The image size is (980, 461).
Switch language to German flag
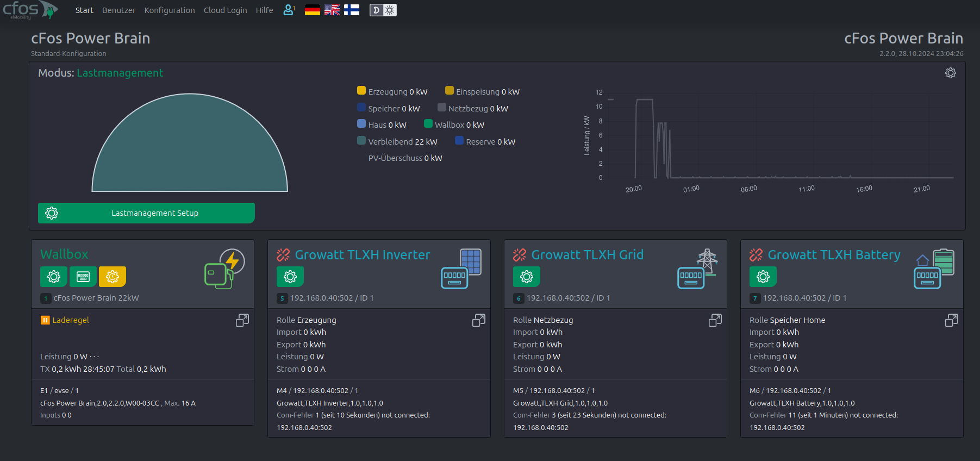coord(313,10)
